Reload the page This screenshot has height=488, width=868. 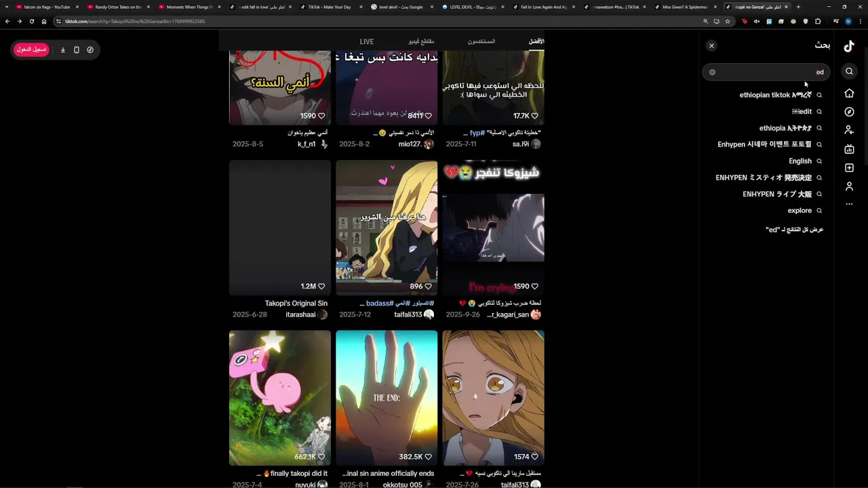click(31, 21)
